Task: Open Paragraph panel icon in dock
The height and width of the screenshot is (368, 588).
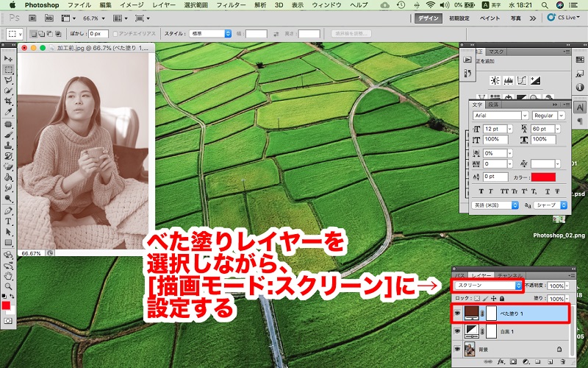Action: coord(580,121)
